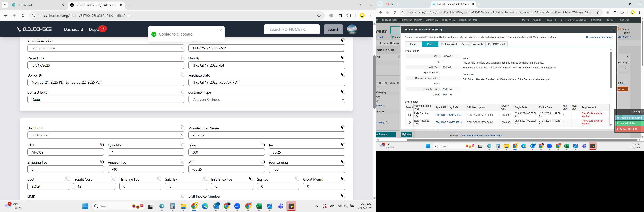644x212 pixels.
Task: Click the Log Out link
Action: coord(624,20)
